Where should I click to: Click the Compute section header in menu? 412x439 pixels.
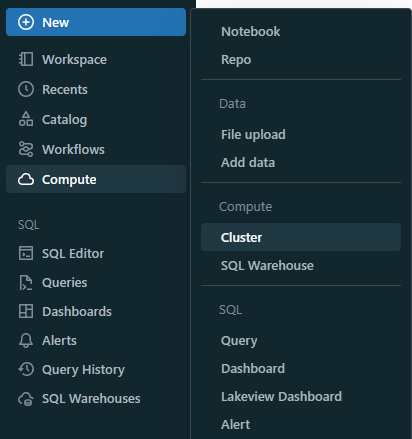tap(245, 207)
